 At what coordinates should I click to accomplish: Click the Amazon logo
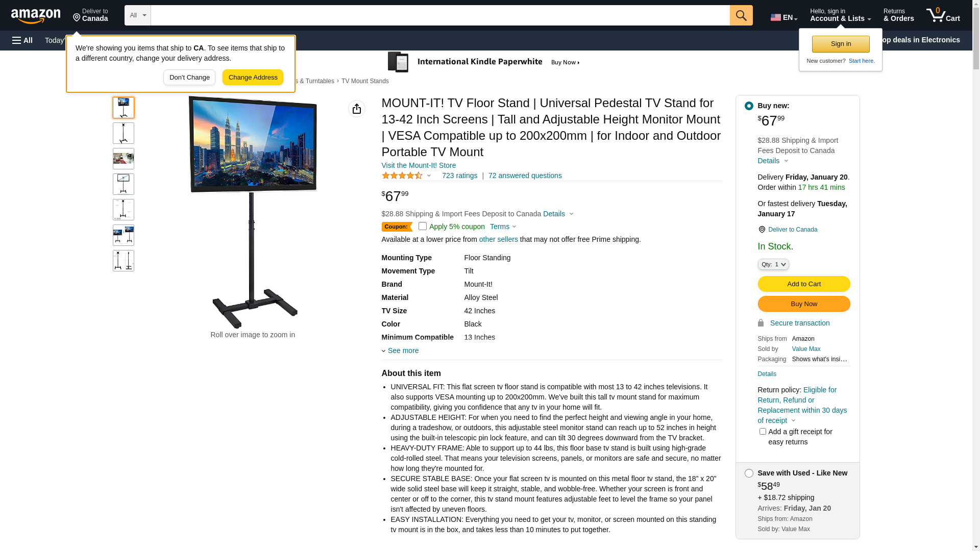click(36, 16)
